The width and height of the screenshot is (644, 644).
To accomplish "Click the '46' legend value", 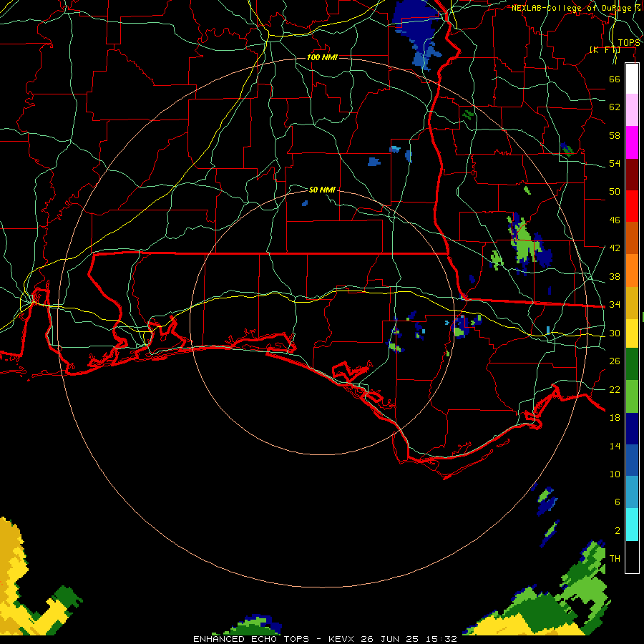I will click(x=615, y=220).
